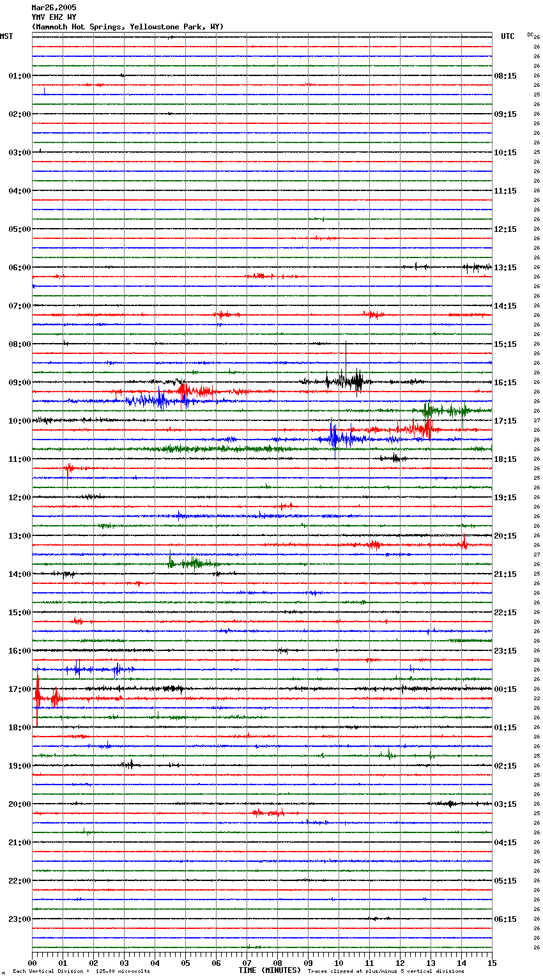Click the 03:15 UTC time label
This screenshot has width=543, height=980.
click(x=505, y=804)
